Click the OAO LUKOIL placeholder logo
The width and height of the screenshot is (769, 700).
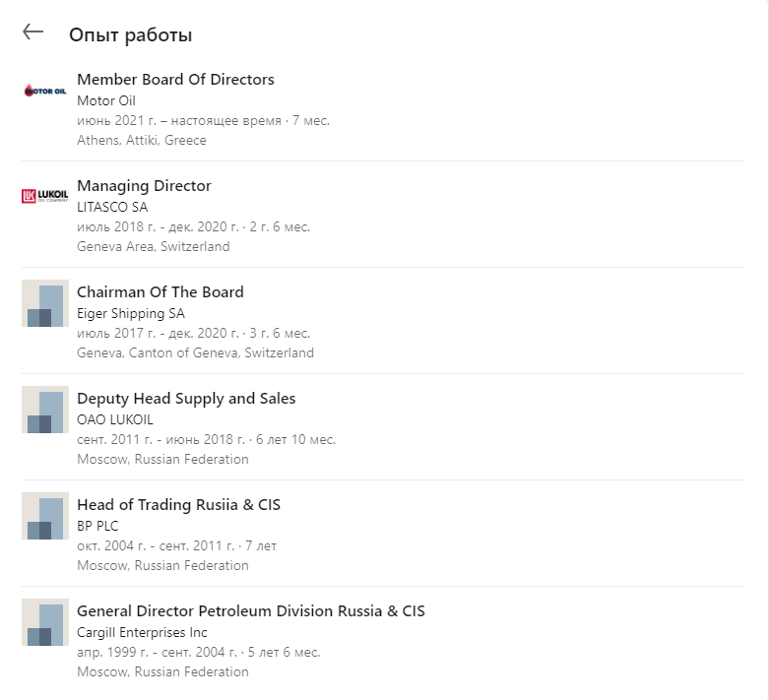(x=44, y=410)
